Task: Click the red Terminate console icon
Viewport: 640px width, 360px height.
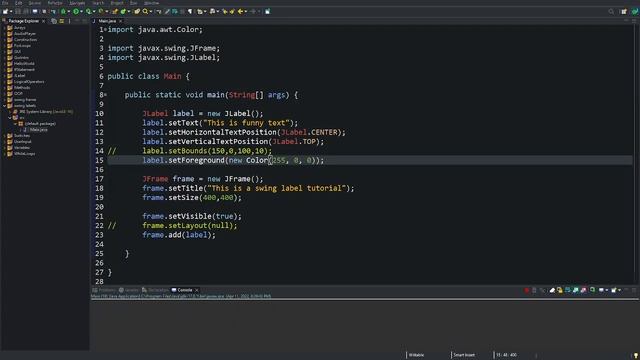Action: (526, 290)
